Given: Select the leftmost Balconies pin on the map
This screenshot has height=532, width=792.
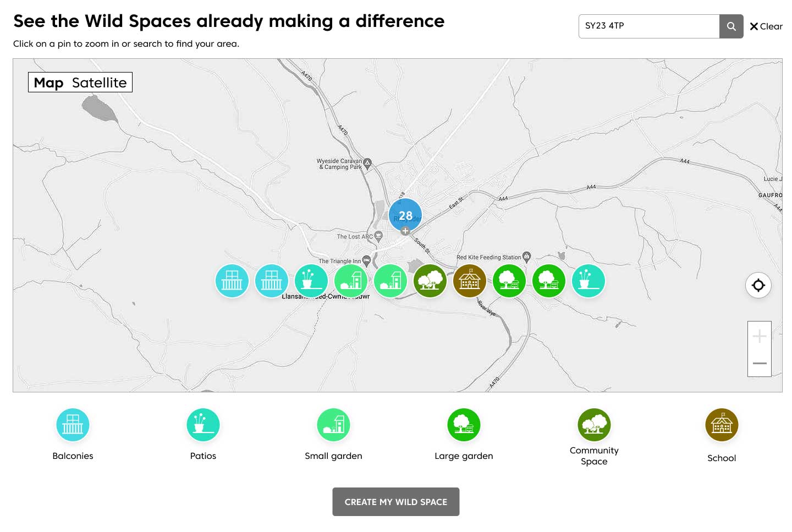Looking at the screenshot, I should coord(232,280).
